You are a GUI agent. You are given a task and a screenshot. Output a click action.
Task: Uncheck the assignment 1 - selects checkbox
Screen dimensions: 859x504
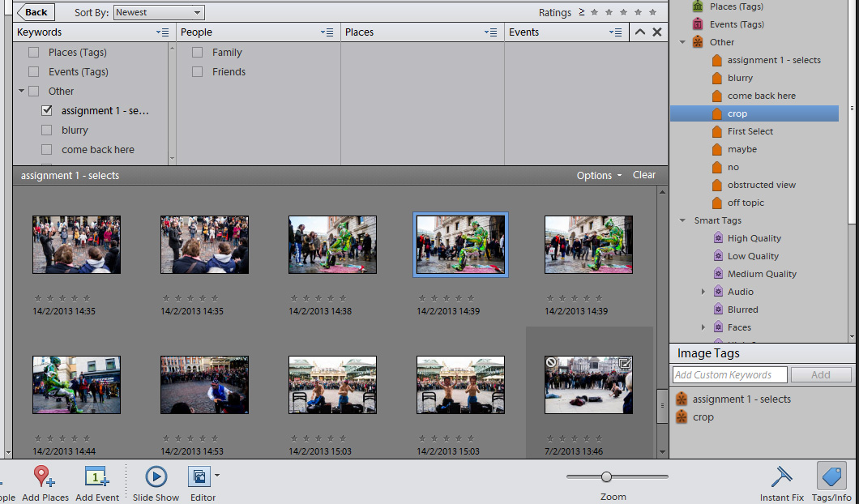click(46, 111)
